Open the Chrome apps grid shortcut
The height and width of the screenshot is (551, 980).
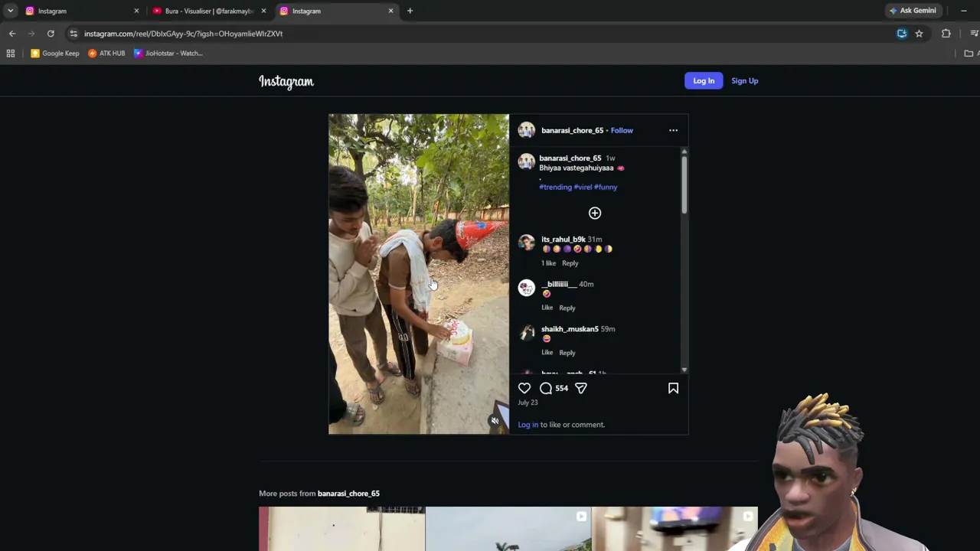point(11,54)
